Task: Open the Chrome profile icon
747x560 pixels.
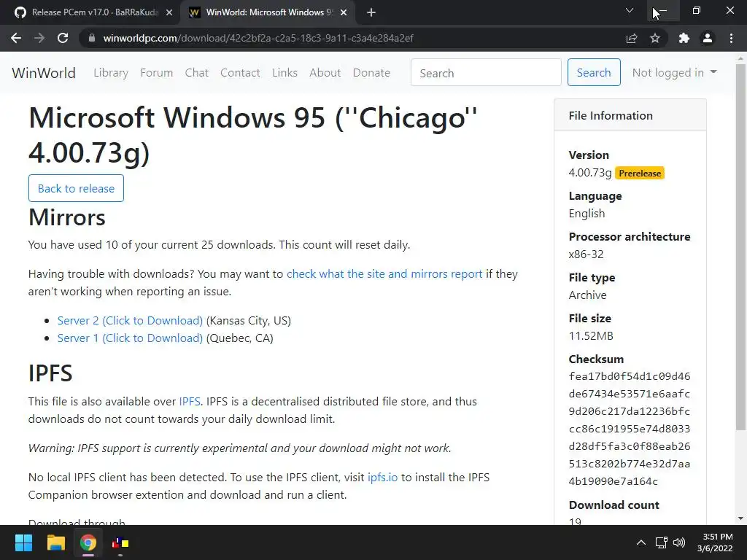Action: click(708, 38)
